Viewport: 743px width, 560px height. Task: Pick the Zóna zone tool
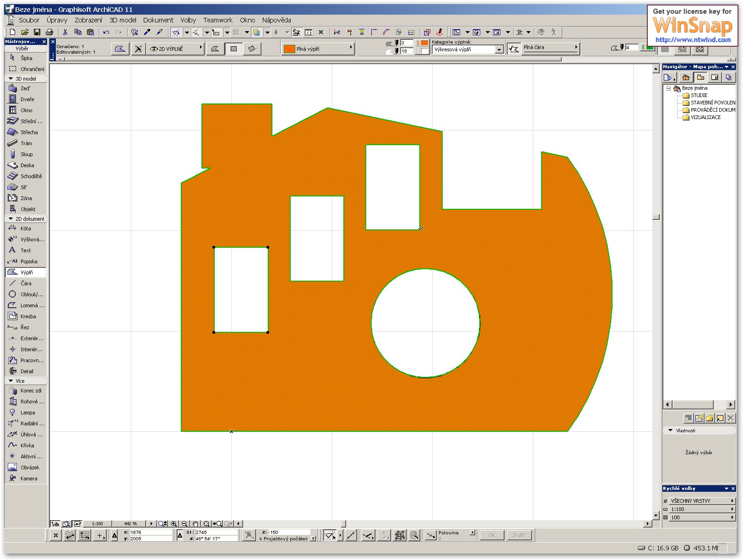[x=26, y=198]
